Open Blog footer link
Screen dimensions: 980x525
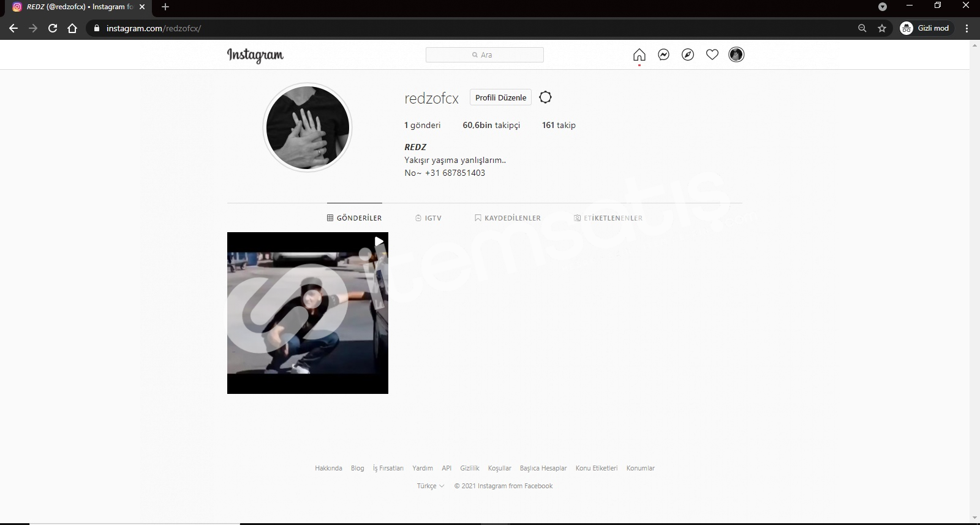coord(357,468)
